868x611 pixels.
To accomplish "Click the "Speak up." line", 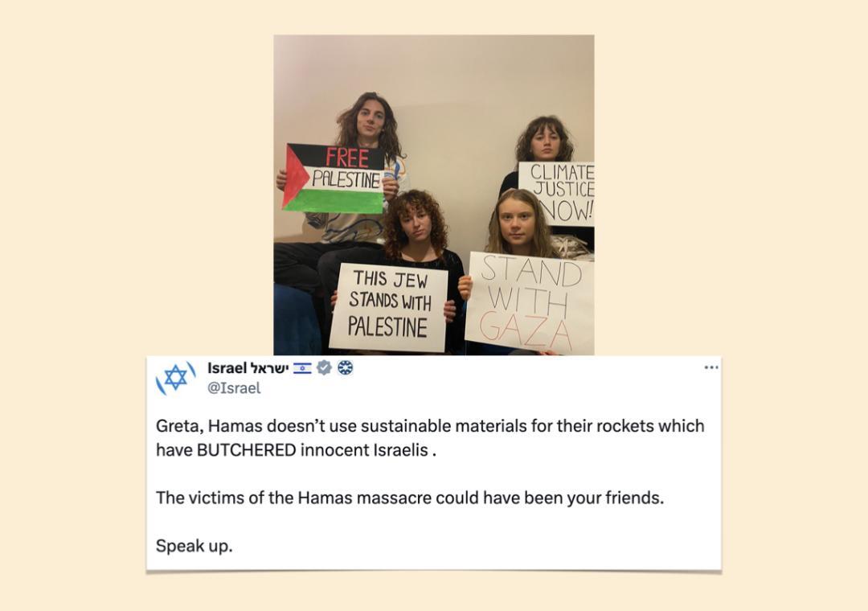I will (x=194, y=546).
